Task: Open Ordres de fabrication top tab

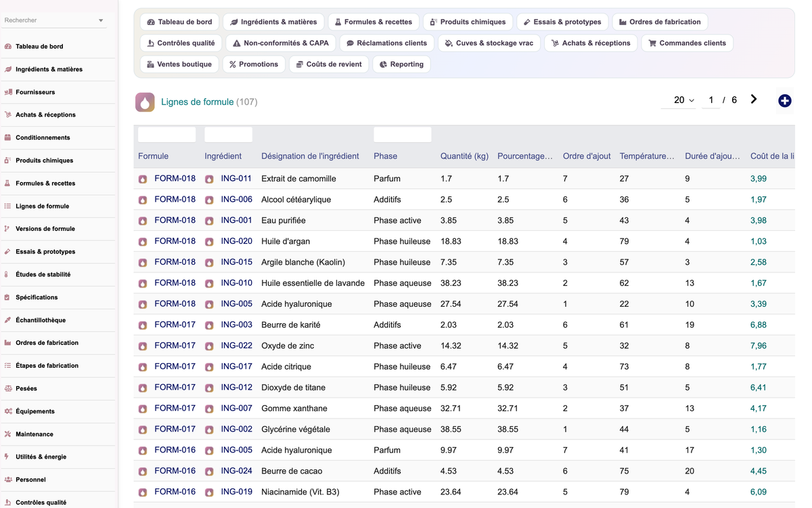Action: (x=660, y=22)
